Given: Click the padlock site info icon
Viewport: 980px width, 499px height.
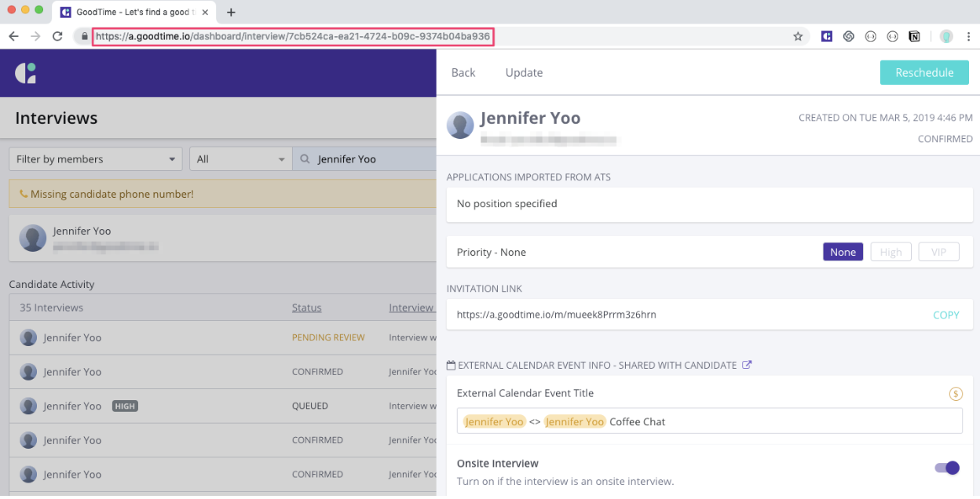Looking at the screenshot, I should (84, 36).
